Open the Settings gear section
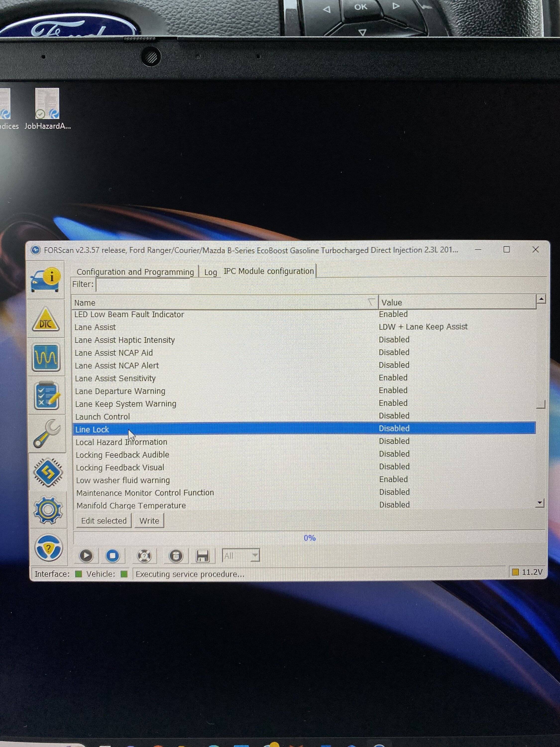560x747 pixels. pyautogui.click(x=48, y=510)
